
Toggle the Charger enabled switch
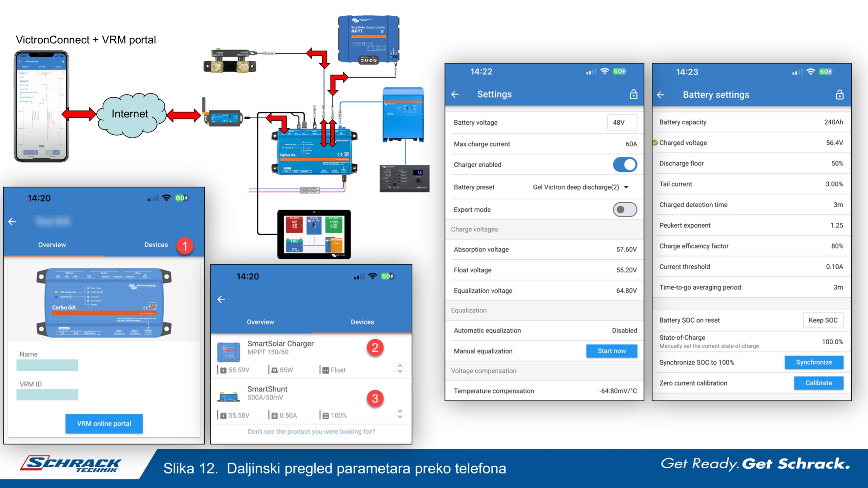pos(625,165)
